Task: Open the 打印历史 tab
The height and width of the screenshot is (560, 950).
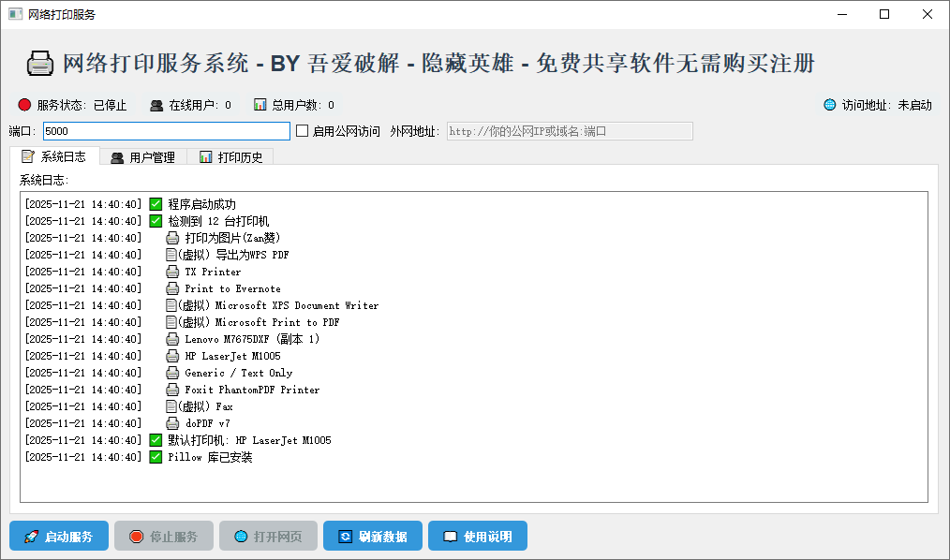Action: [x=230, y=157]
